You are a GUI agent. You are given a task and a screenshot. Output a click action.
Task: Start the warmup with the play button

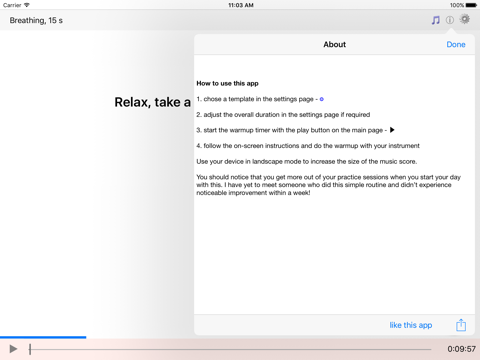pos(13,349)
